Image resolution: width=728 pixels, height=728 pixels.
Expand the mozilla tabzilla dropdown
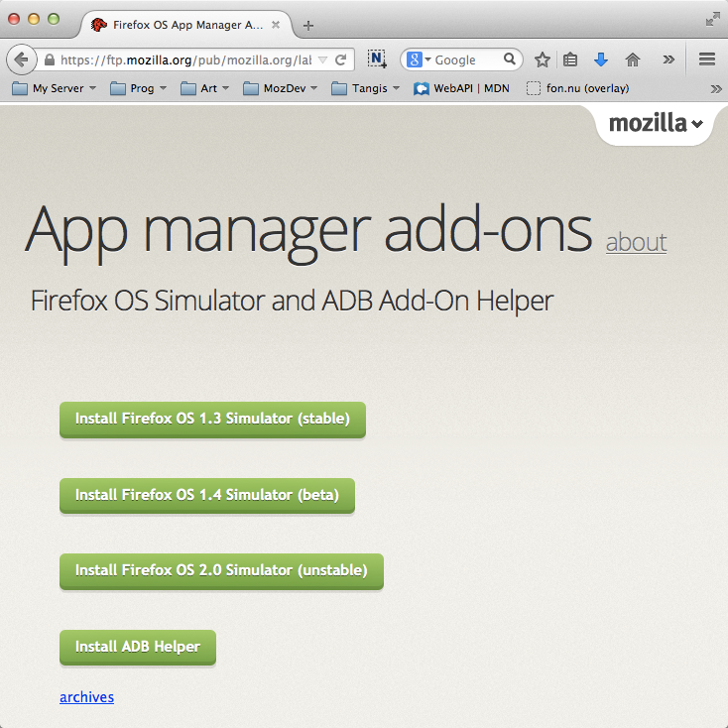click(x=656, y=124)
